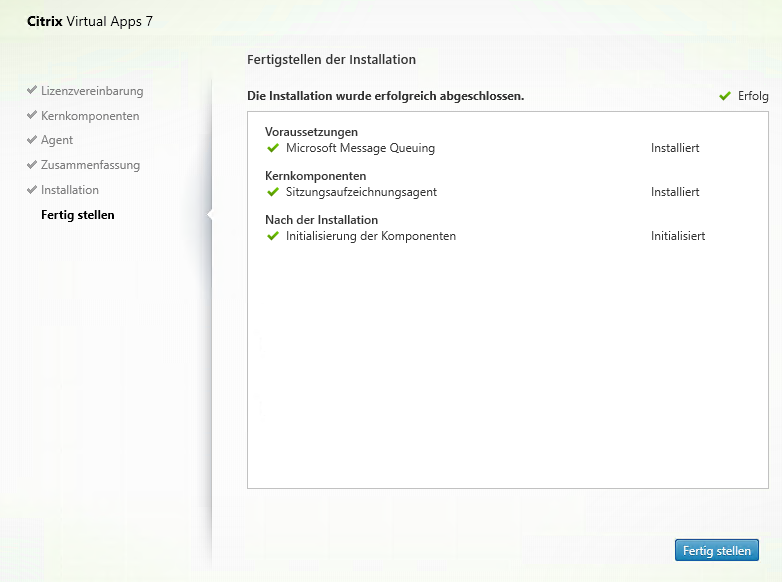Click the Fertig stellen button
Image resolution: width=782 pixels, height=582 pixels.
pos(717,550)
